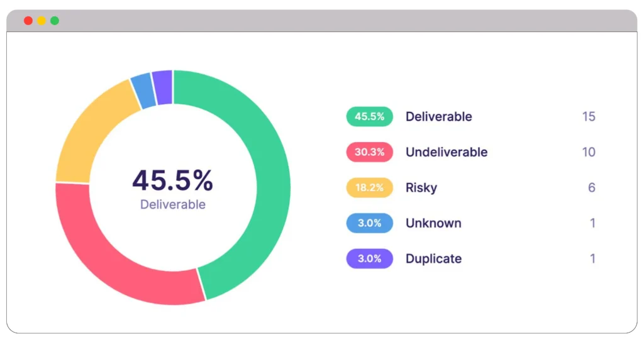Select the Undeliverable legend label
644x347 pixels.
click(446, 152)
